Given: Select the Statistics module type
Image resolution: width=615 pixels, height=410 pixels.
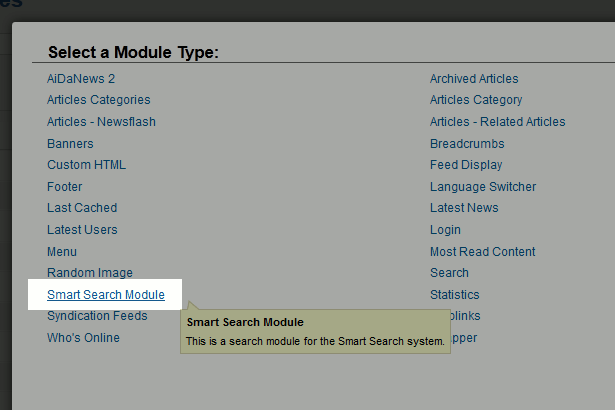Looking at the screenshot, I should (454, 295).
